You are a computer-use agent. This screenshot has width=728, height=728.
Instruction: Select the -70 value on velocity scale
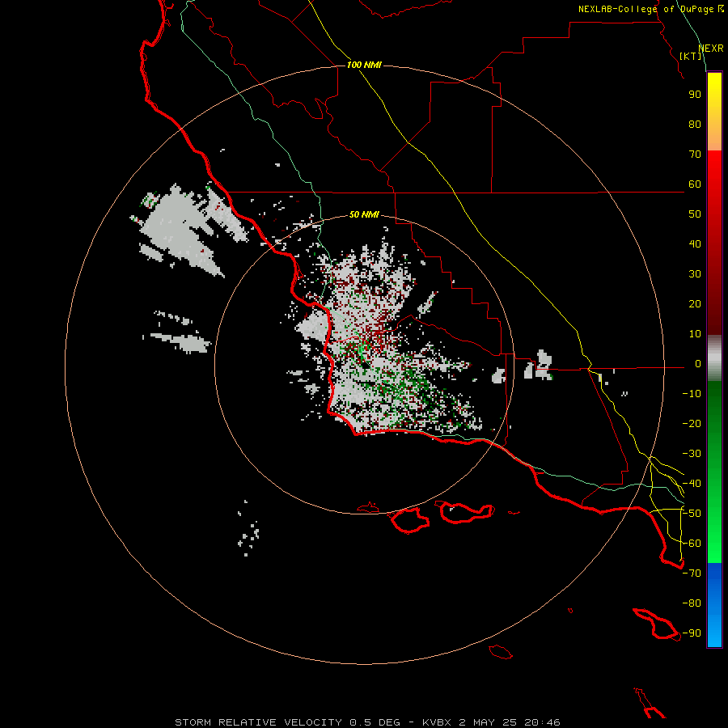coord(692,574)
